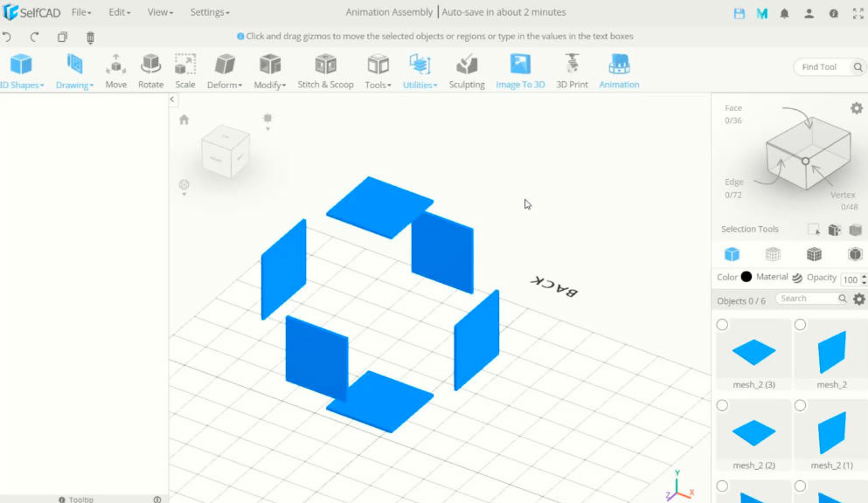868x503 pixels.
Task: Select Edge selection mode
Action: point(734,188)
